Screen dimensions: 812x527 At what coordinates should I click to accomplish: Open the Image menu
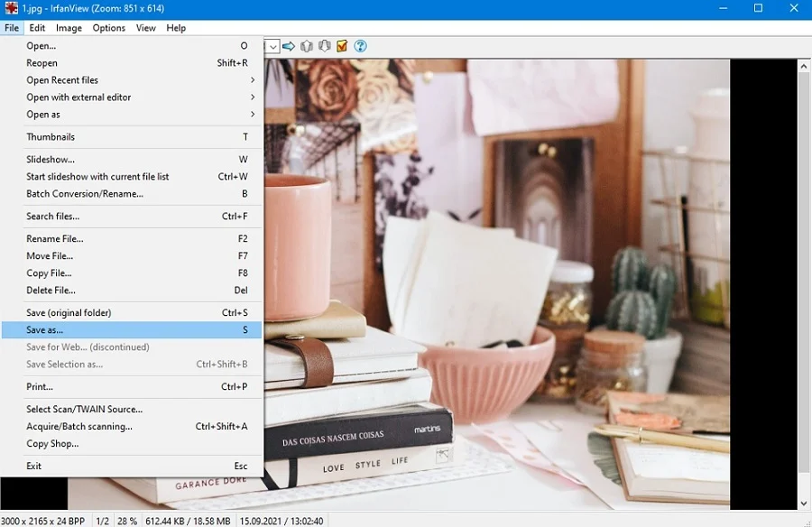pos(69,28)
